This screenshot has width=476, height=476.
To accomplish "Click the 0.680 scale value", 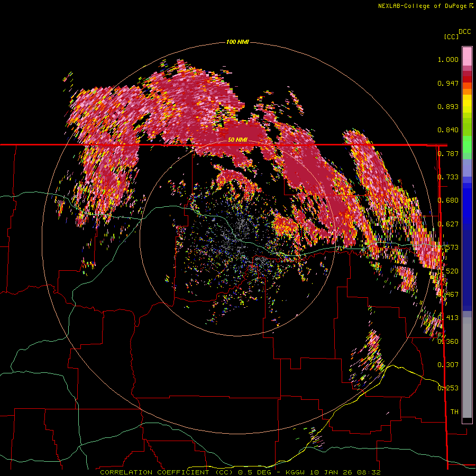I will pyautogui.click(x=448, y=200).
